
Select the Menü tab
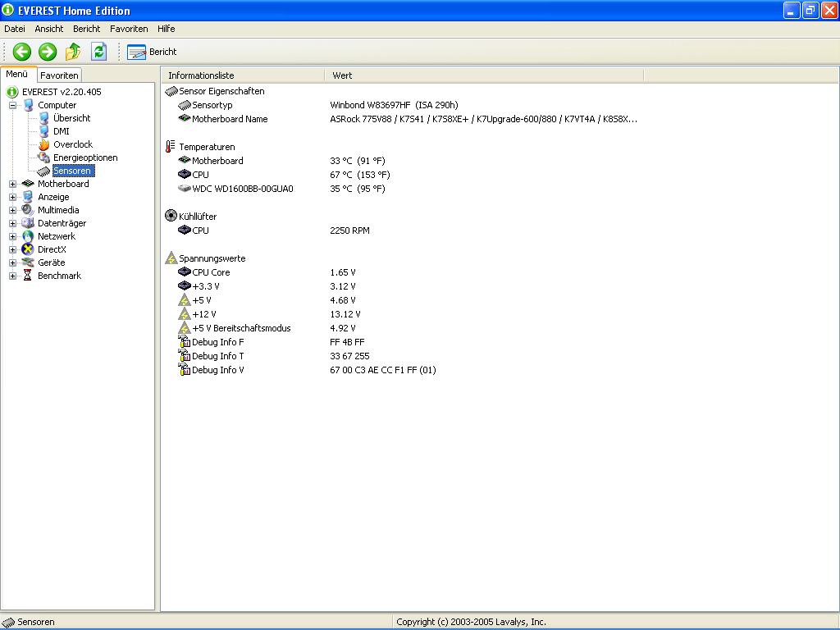point(17,75)
